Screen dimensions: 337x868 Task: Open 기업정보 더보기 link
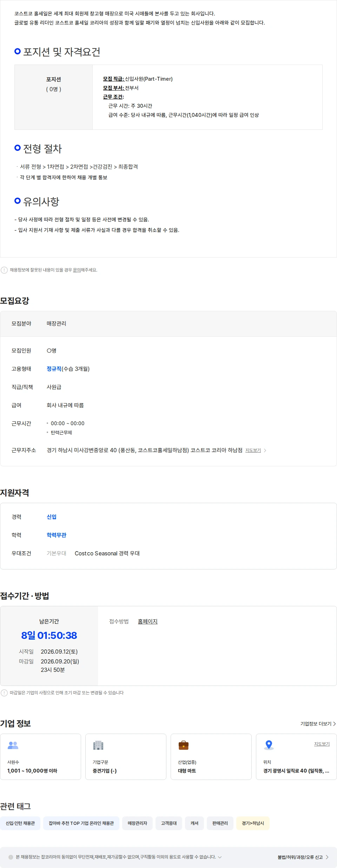(318, 724)
